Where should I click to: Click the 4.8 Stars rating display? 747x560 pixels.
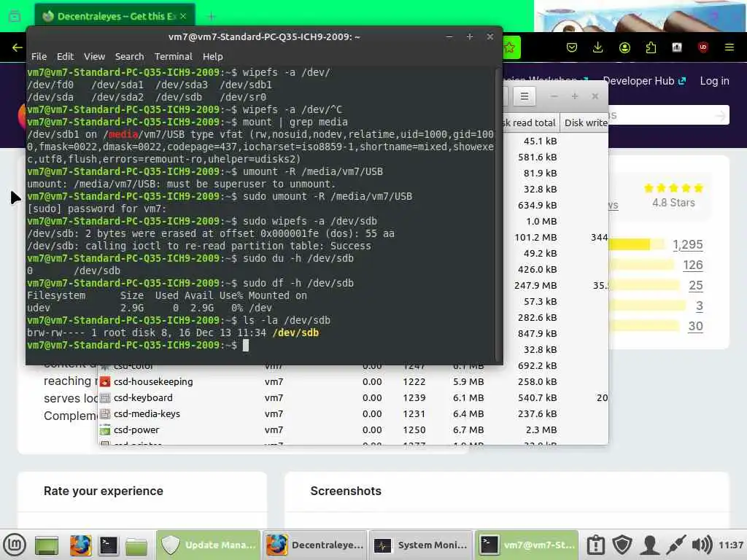(673, 195)
